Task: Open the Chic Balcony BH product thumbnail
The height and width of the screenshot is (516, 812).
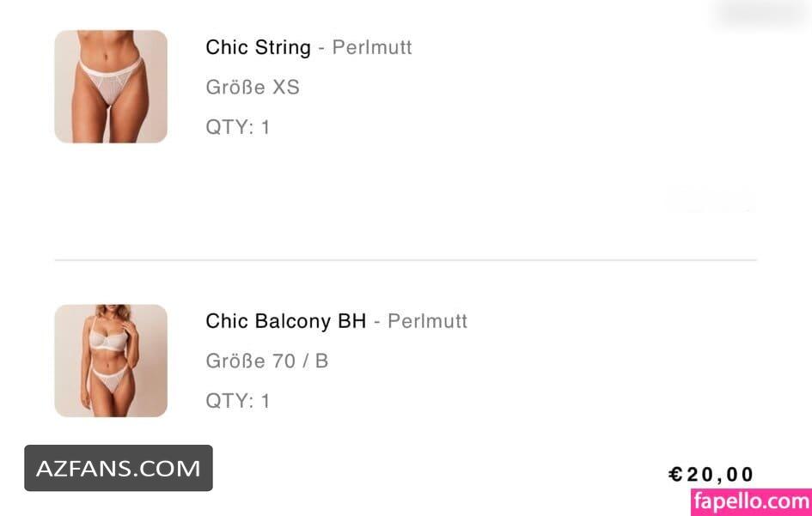Action: click(111, 361)
